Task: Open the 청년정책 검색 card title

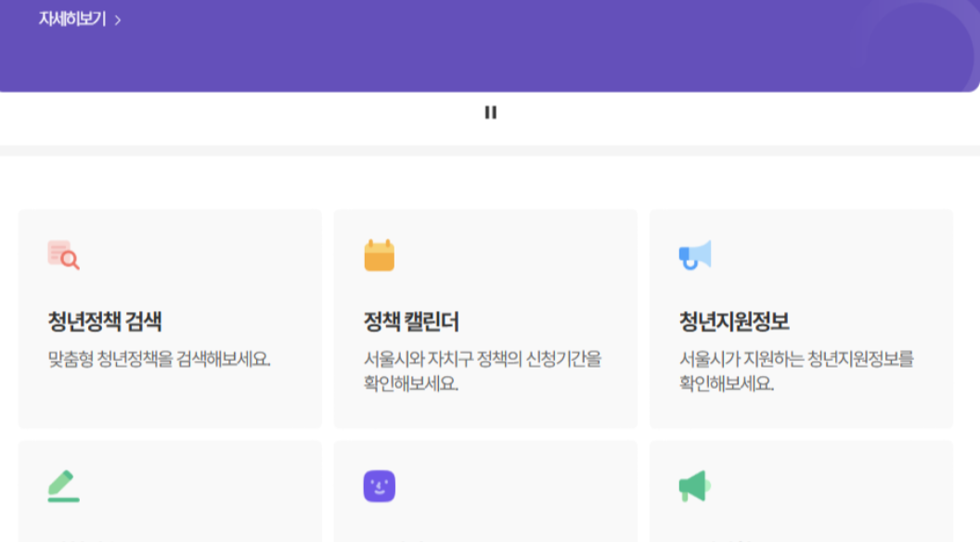Action: tap(105, 322)
